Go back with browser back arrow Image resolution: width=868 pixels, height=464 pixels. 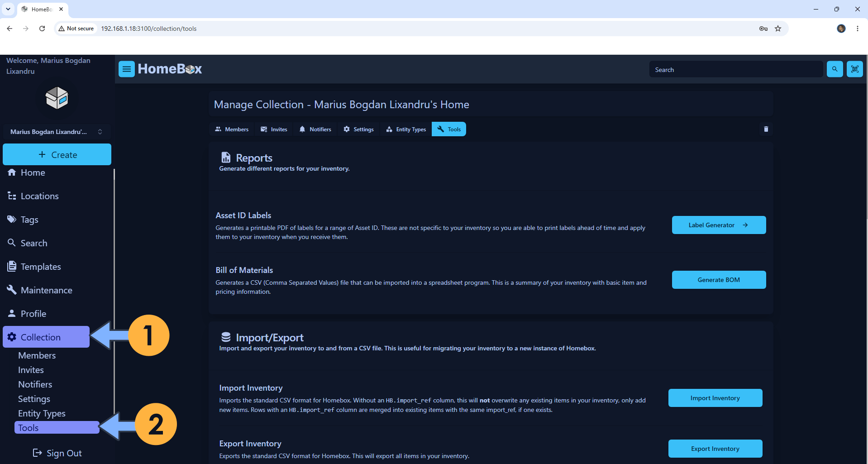10,29
